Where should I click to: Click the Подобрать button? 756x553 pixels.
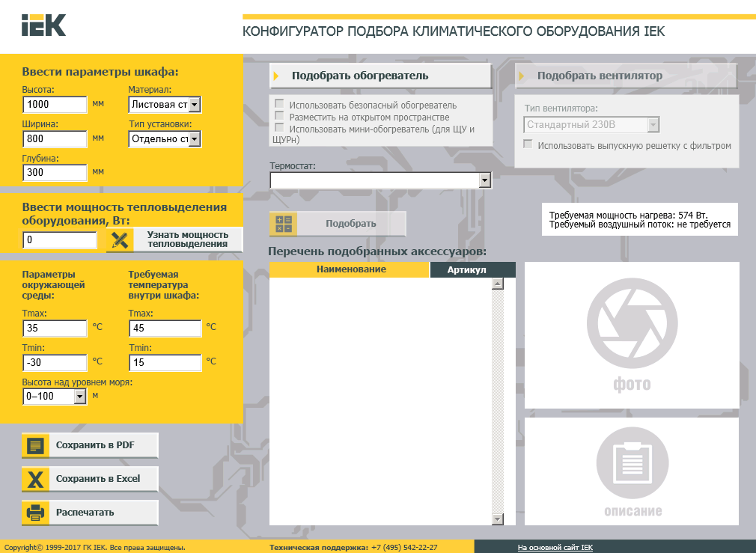coord(338,224)
